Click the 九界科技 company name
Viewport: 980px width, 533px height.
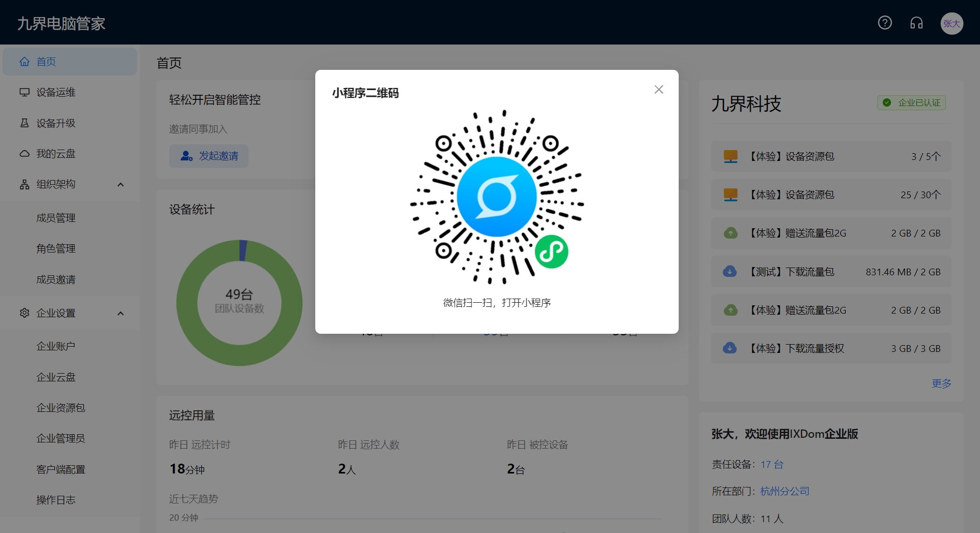(x=746, y=103)
